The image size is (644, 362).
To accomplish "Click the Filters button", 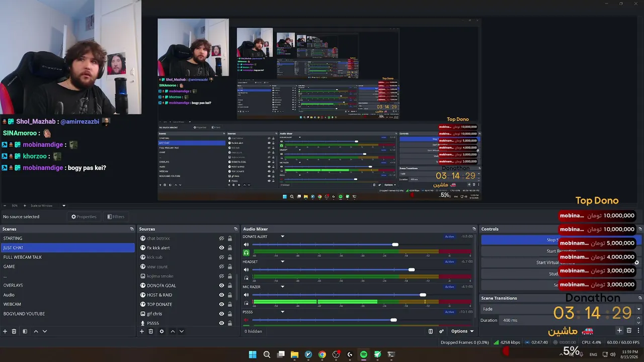I will 116,217.
